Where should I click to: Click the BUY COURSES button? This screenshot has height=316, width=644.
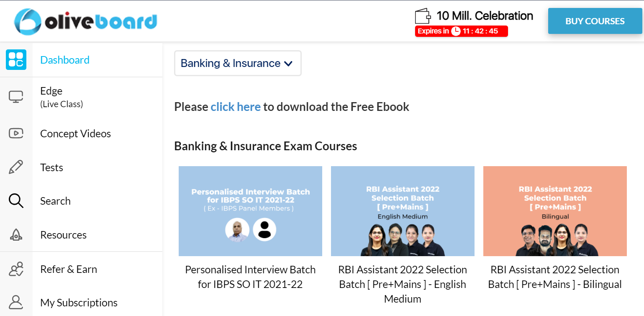click(595, 21)
